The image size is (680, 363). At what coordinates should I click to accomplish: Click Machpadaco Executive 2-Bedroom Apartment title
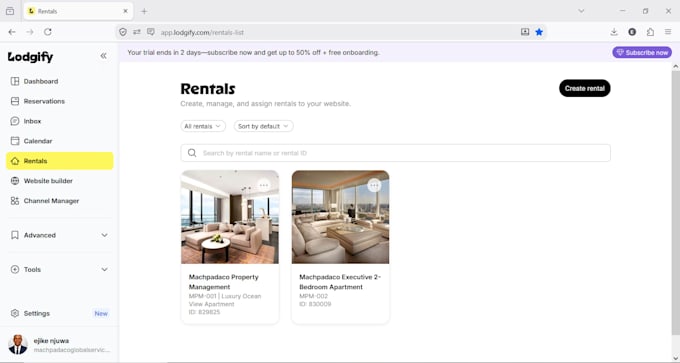340,282
